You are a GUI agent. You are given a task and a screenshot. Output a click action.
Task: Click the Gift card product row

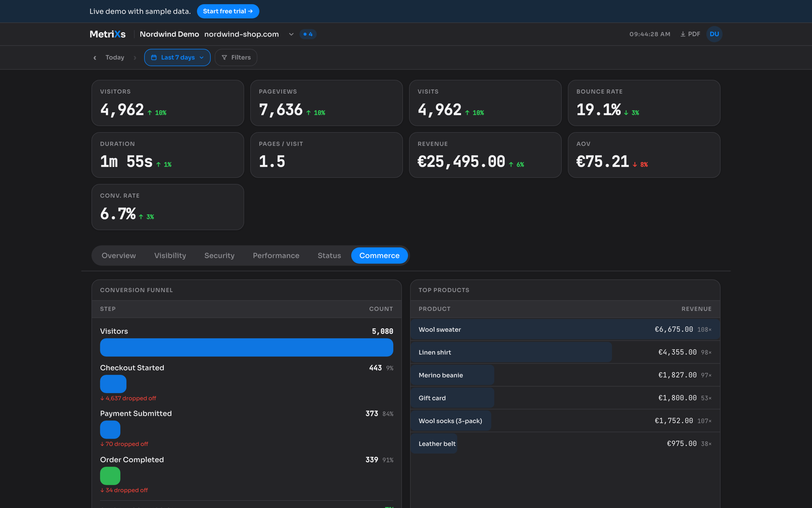click(565, 398)
